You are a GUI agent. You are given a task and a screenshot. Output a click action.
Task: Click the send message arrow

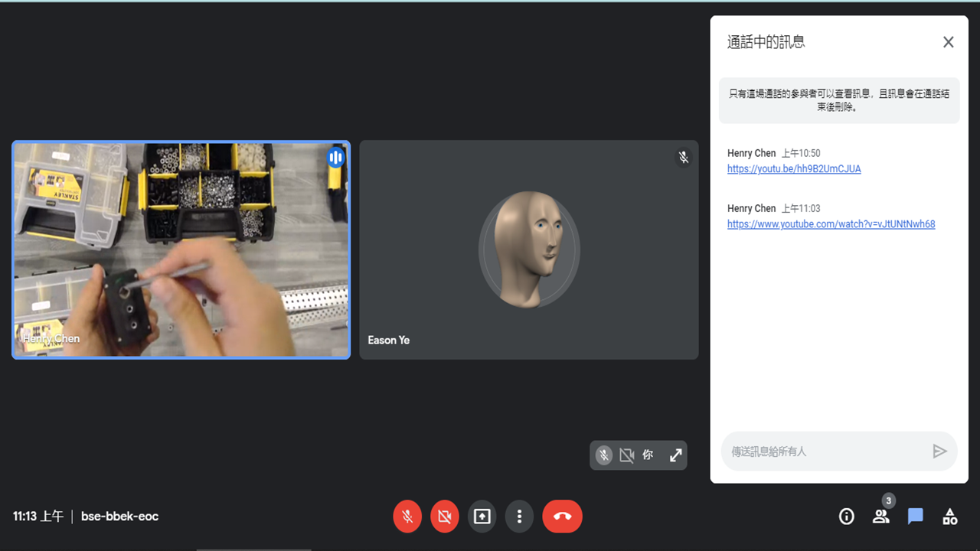[x=939, y=452]
